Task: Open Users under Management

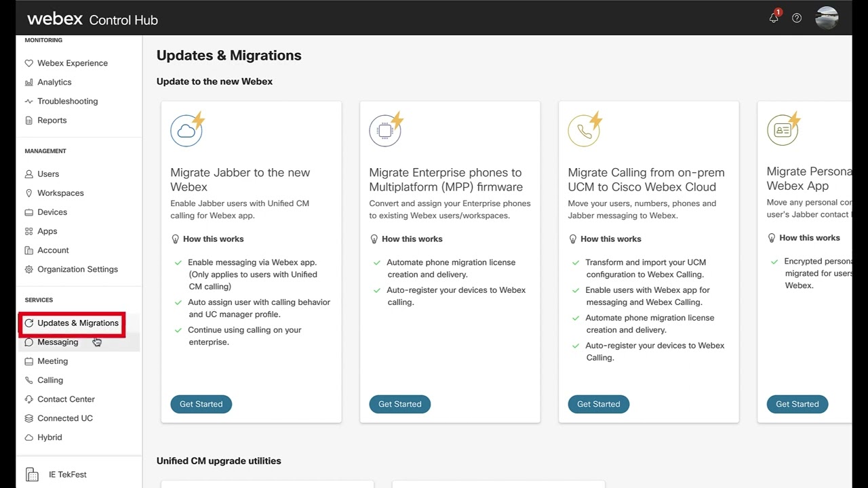Action: pyautogui.click(x=48, y=174)
